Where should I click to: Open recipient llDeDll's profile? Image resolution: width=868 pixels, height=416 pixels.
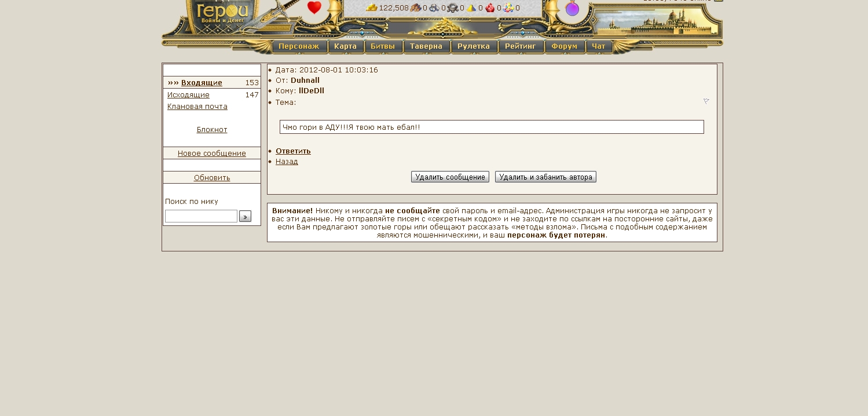click(312, 91)
